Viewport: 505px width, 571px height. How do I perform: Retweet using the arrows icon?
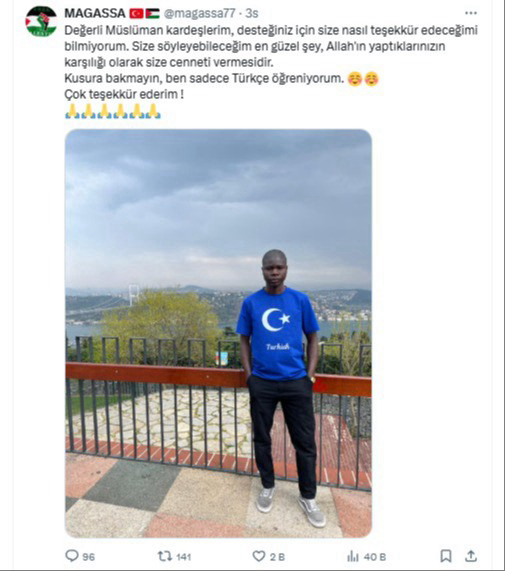165,556
